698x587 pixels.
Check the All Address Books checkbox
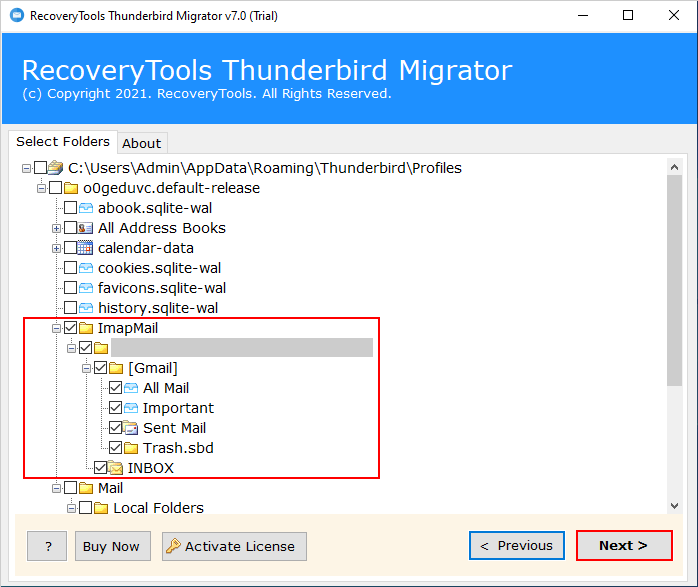tap(70, 228)
